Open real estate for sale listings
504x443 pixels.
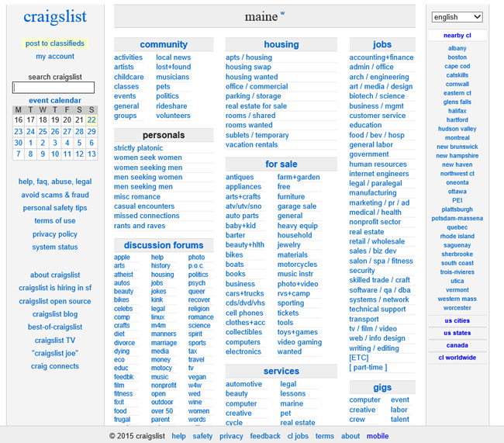[256, 106]
